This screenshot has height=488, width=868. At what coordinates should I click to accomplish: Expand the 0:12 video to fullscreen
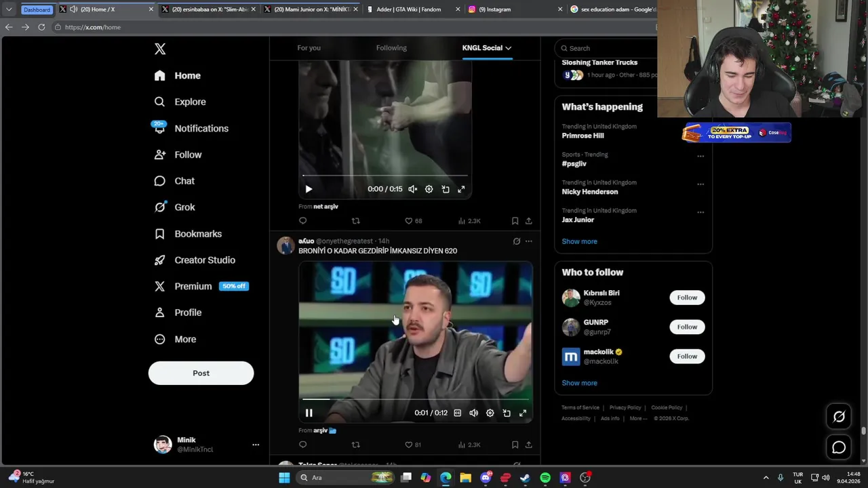pos(523,413)
